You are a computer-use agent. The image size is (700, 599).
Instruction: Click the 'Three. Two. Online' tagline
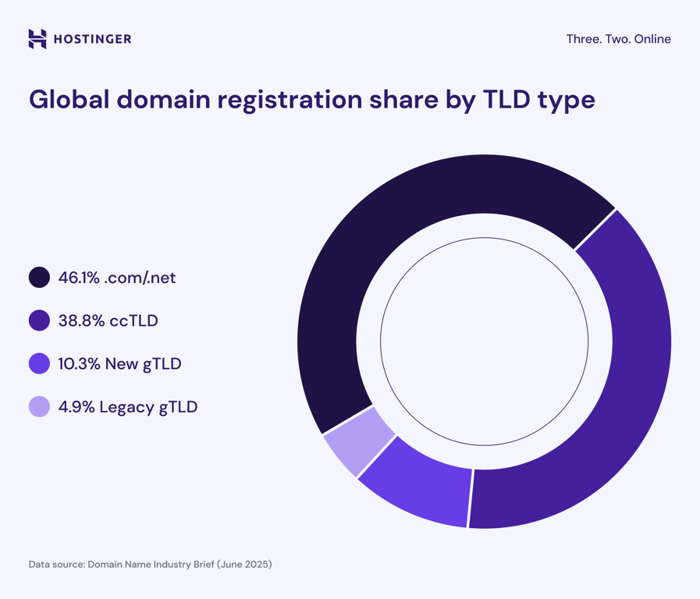point(617,38)
